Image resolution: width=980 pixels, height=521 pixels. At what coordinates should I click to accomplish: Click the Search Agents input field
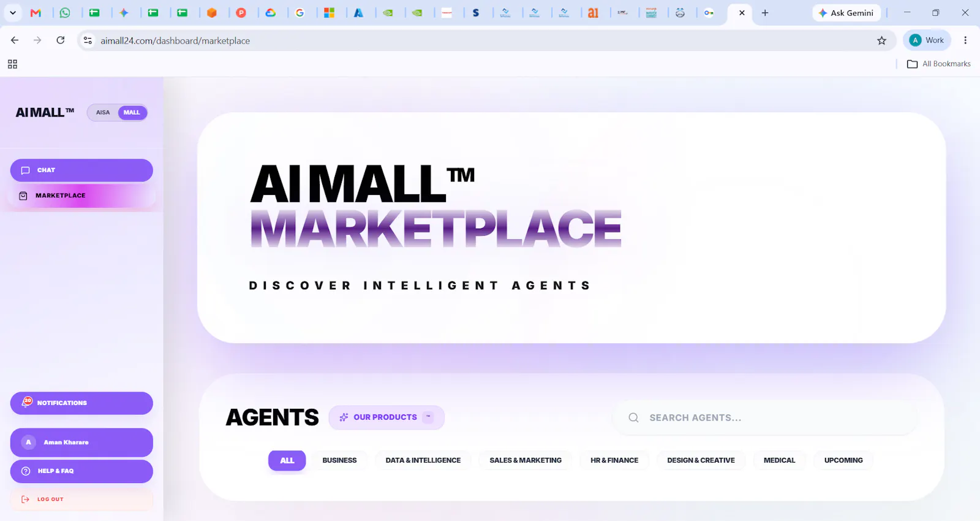(766, 418)
